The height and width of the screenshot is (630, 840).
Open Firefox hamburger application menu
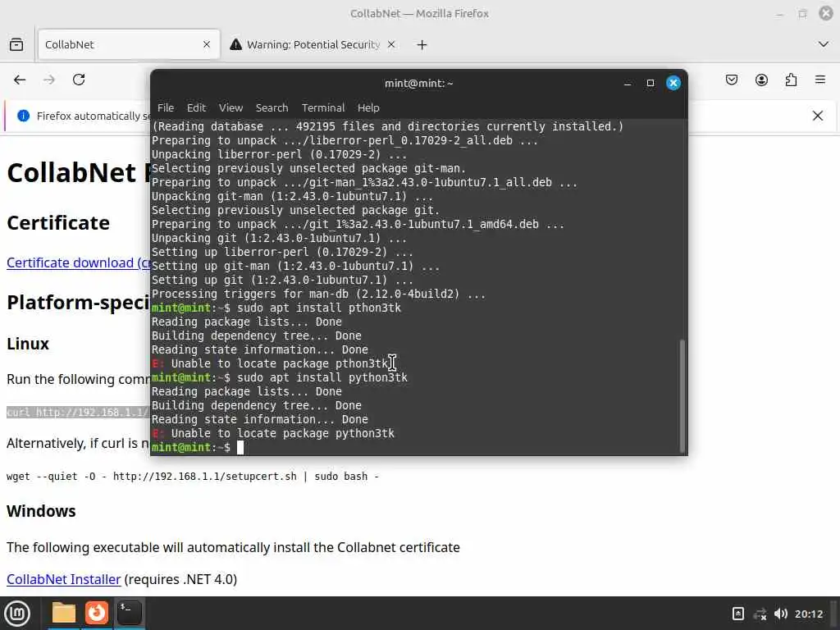[820, 80]
